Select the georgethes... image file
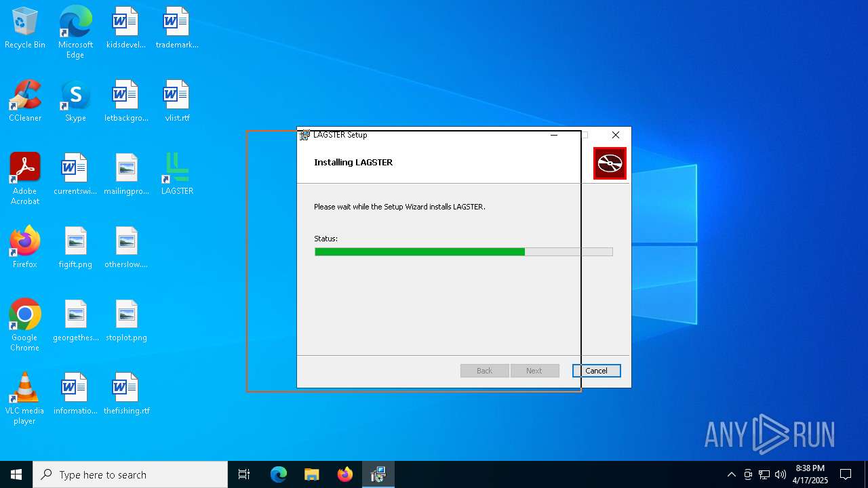This screenshot has height=488, width=868. tap(75, 321)
